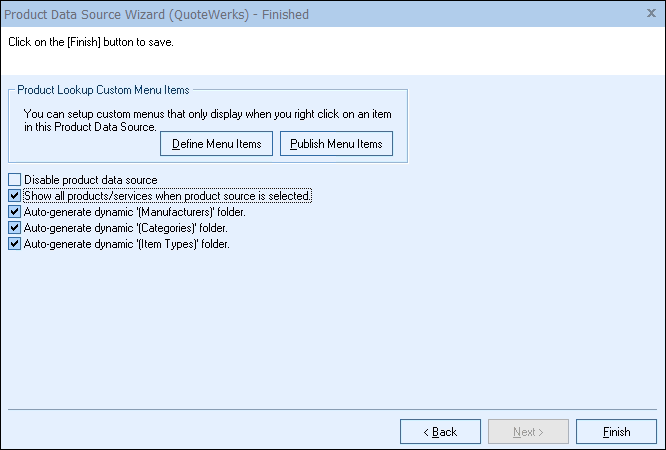Image resolution: width=666 pixels, height=450 pixels.
Task: Toggle the Auto-generate '(Categories)' folder checkbox
Action: click(14, 228)
